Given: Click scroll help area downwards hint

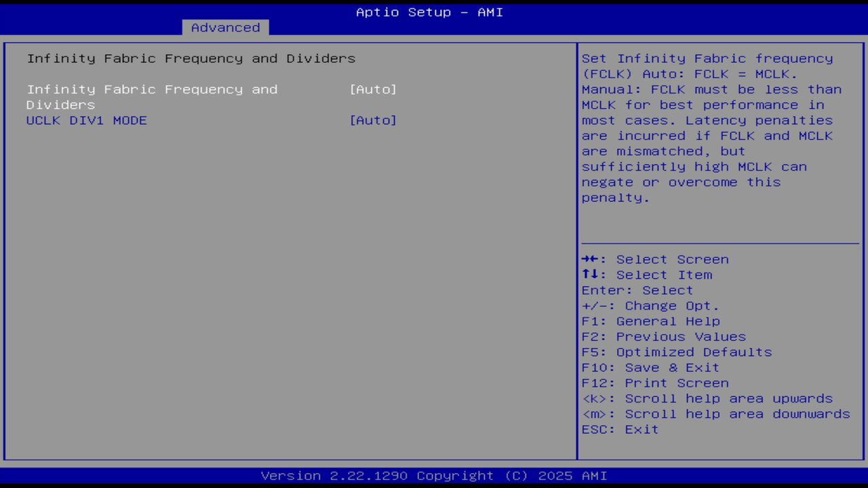Looking at the screenshot, I should [x=716, y=413].
